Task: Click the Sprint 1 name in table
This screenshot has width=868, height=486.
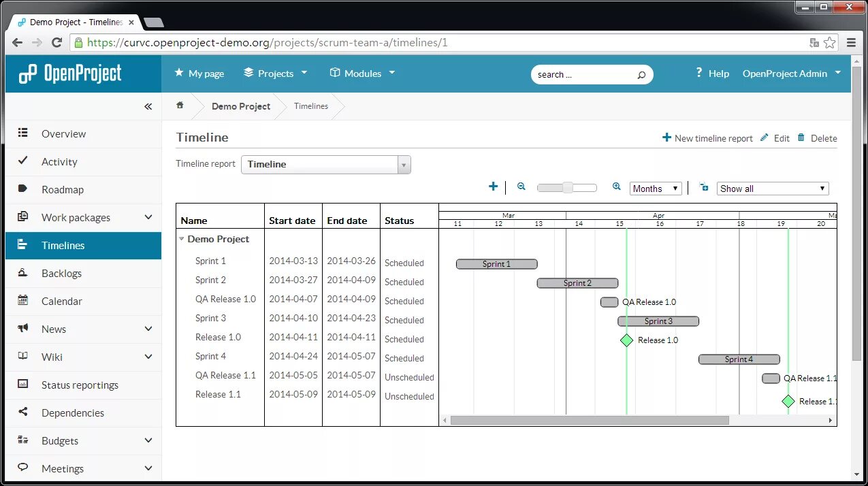Action: (x=210, y=261)
